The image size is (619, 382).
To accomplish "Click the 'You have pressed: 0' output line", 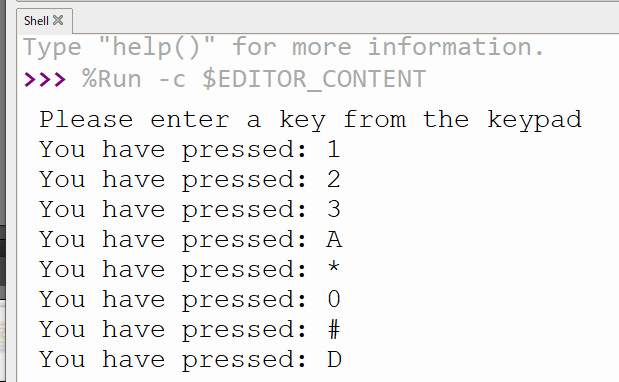I will (x=189, y=300).
